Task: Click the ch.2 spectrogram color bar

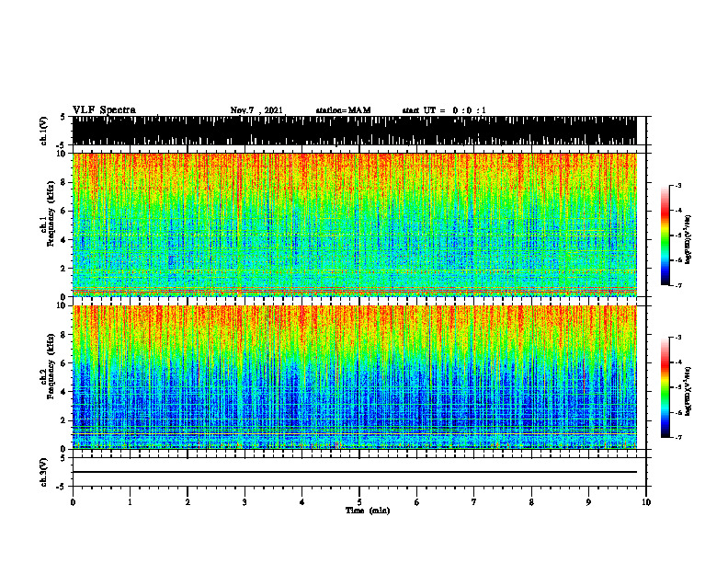Action: point(665,387)
